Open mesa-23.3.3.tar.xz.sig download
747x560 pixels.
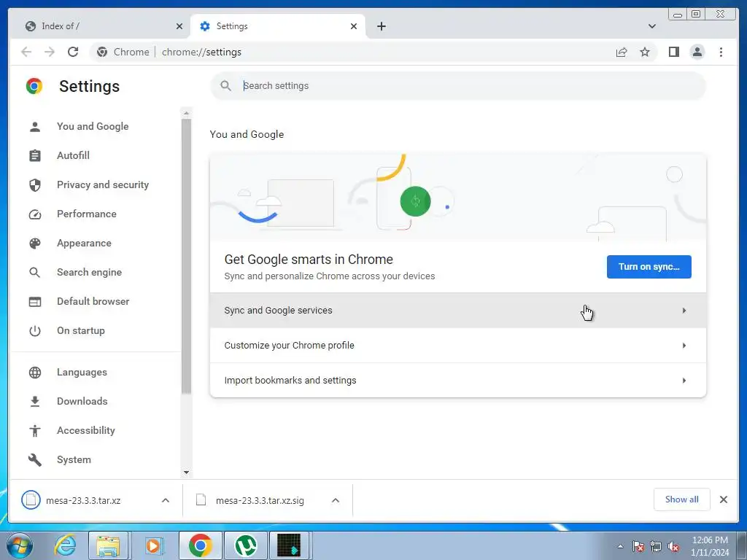point(260,500)
